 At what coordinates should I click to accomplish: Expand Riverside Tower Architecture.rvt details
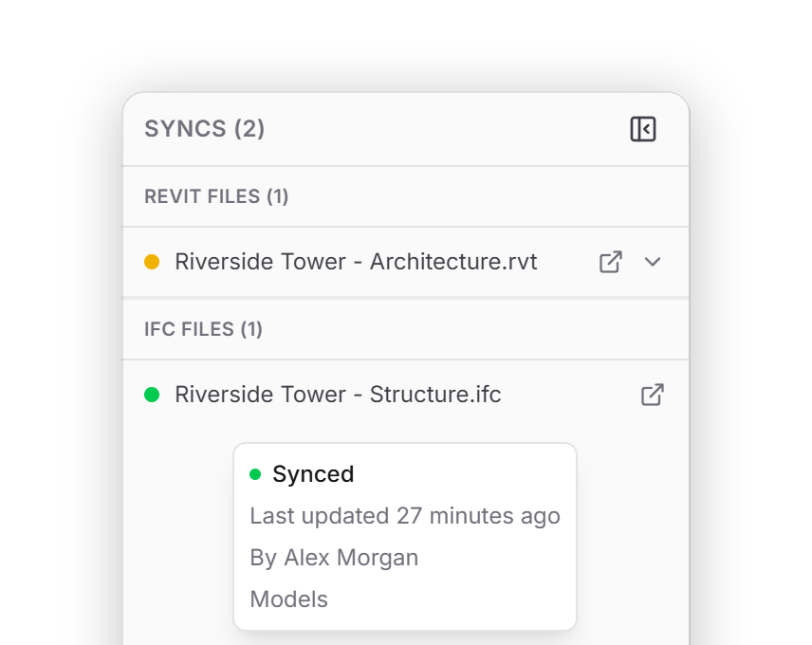[x=653, y=262]
